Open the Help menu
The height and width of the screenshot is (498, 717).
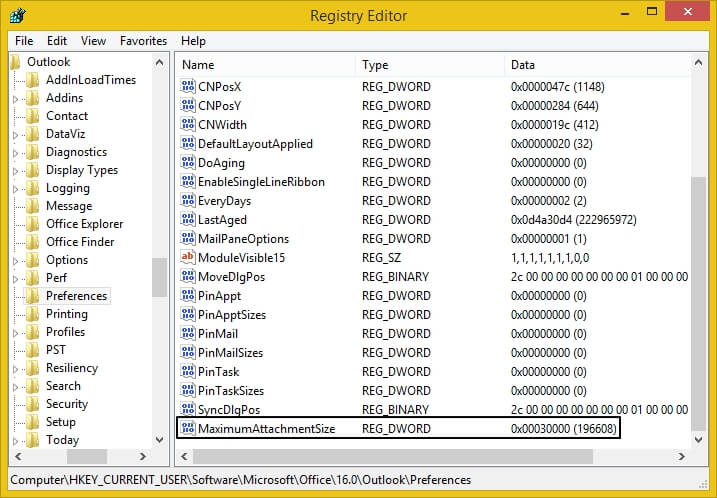(193, 41)
